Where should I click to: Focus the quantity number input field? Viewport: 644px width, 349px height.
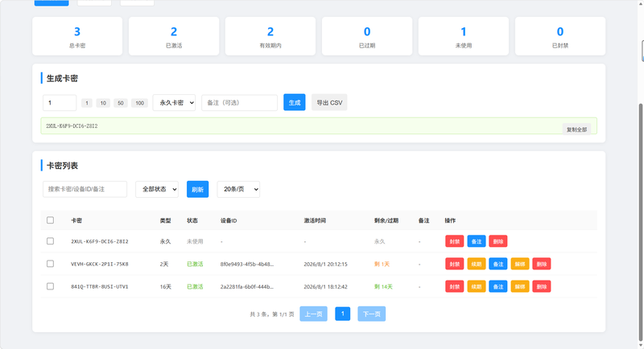point(60,102)
